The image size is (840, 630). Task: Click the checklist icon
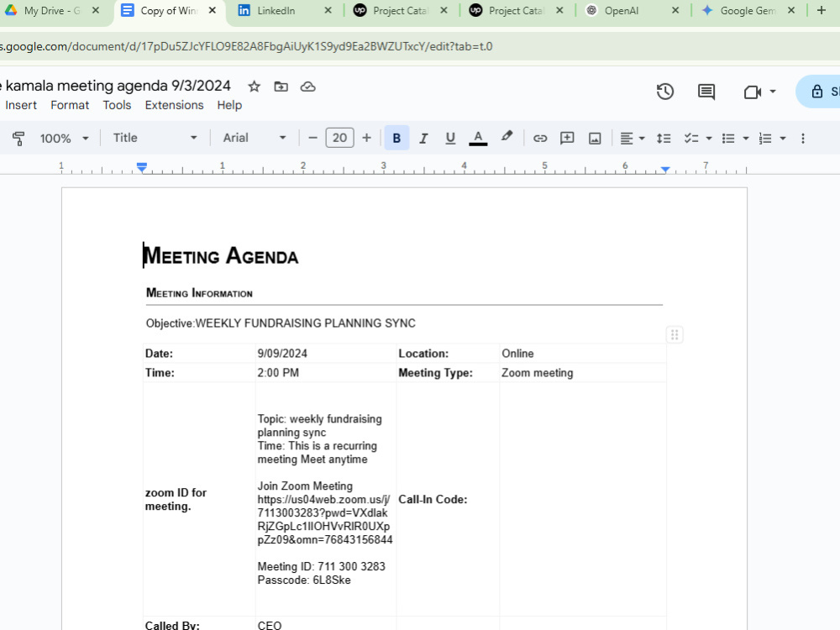pos(691,139)
